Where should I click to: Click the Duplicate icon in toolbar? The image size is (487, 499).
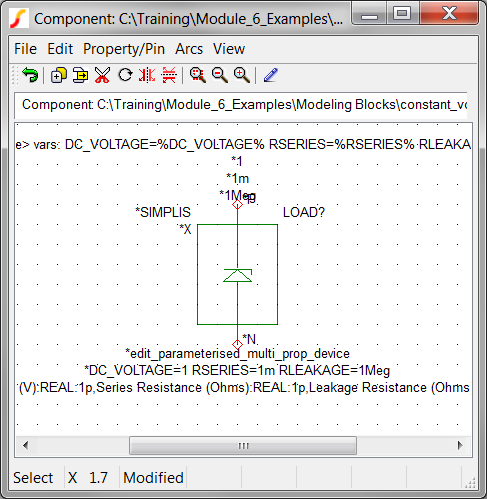pos(58,75)
